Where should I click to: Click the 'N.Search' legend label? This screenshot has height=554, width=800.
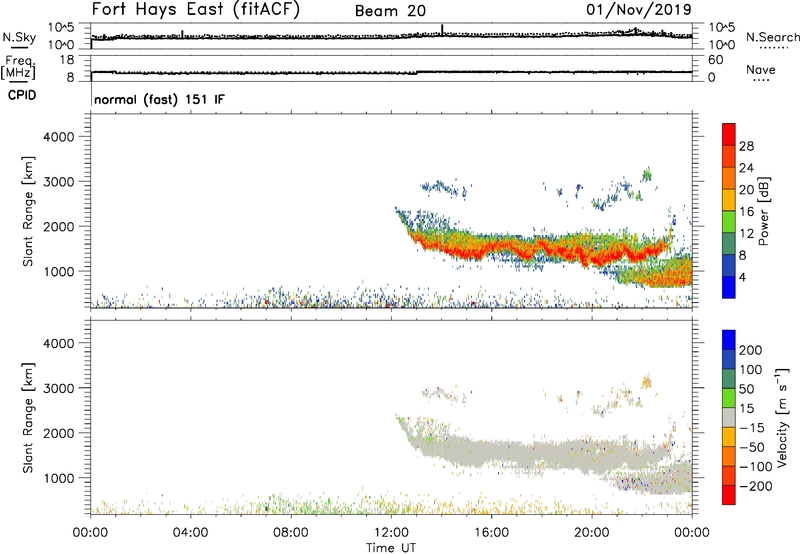click(x=772, y=37)
